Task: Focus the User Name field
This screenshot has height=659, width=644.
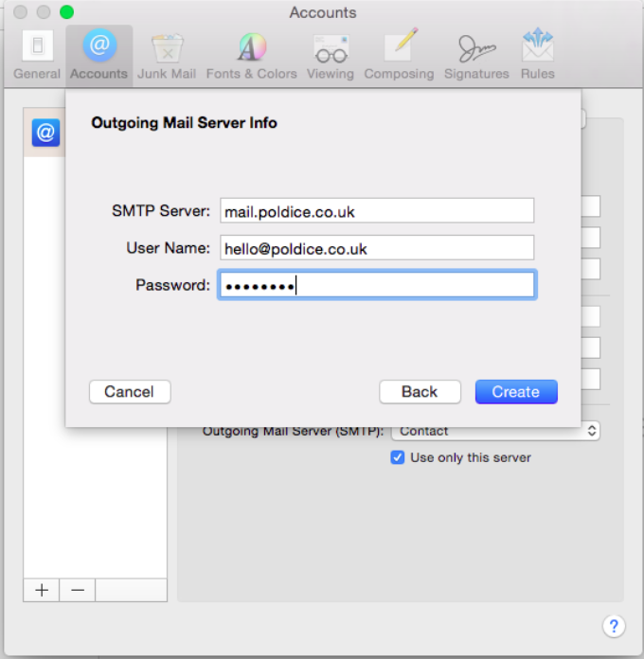Action: 376,248
